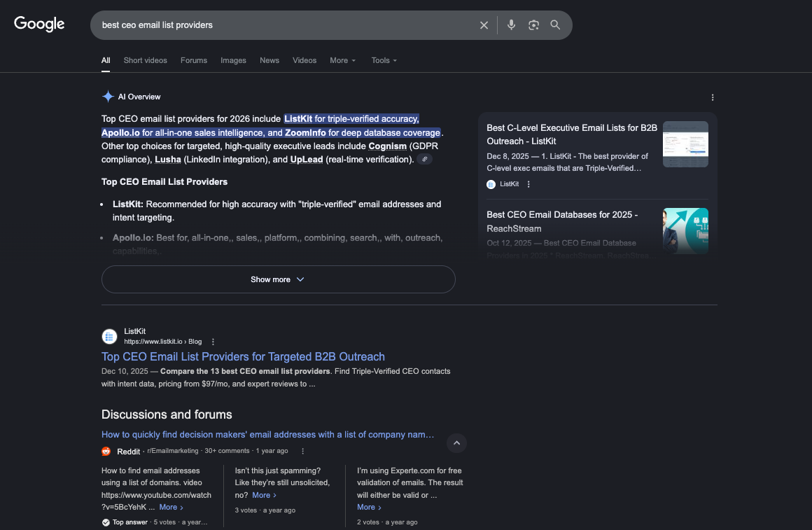The height and width of the screenshot is (530, 812).
Task: Click the Reddit icon next to r/Emailmarketing
Action: tap(106, 451)
